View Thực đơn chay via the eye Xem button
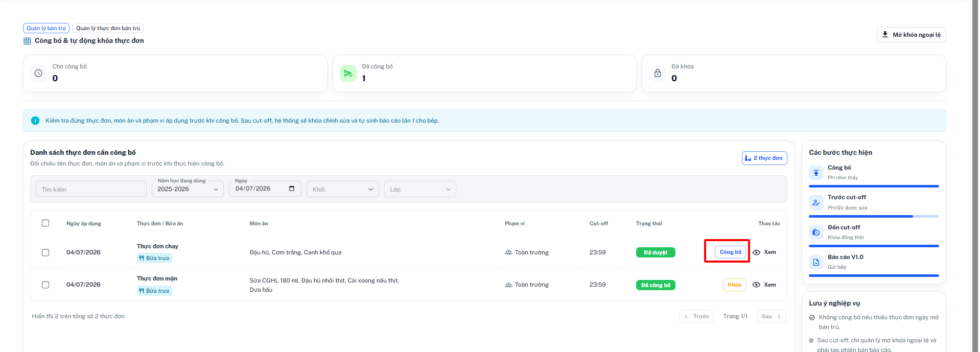The image size is (980, 352). point(764,252)
